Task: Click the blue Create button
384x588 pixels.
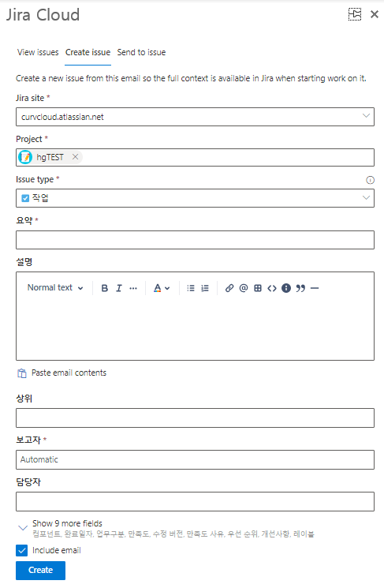Action: click(x=40, y=570)
